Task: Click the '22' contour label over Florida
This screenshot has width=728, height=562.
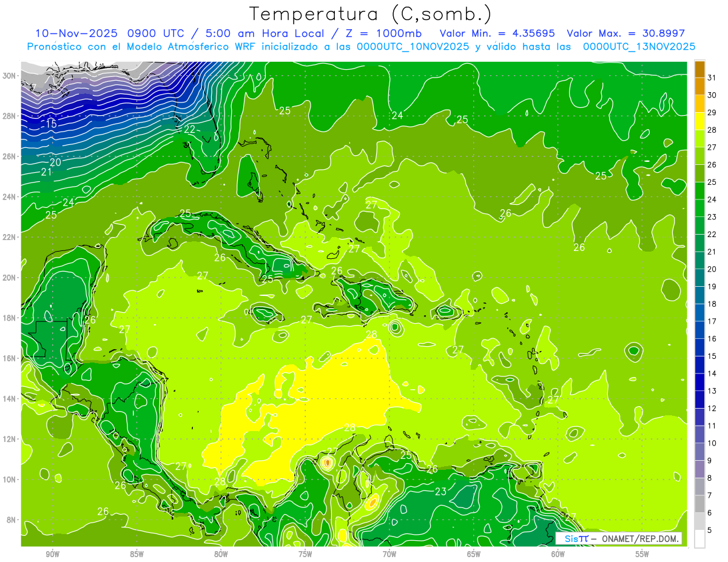Action: click(x=190, y=129)
